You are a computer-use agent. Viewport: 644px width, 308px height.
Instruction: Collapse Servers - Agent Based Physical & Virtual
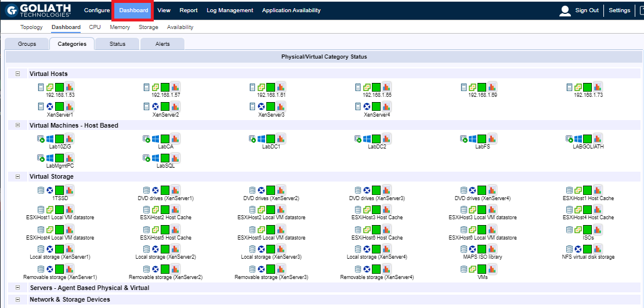(17, 288)
